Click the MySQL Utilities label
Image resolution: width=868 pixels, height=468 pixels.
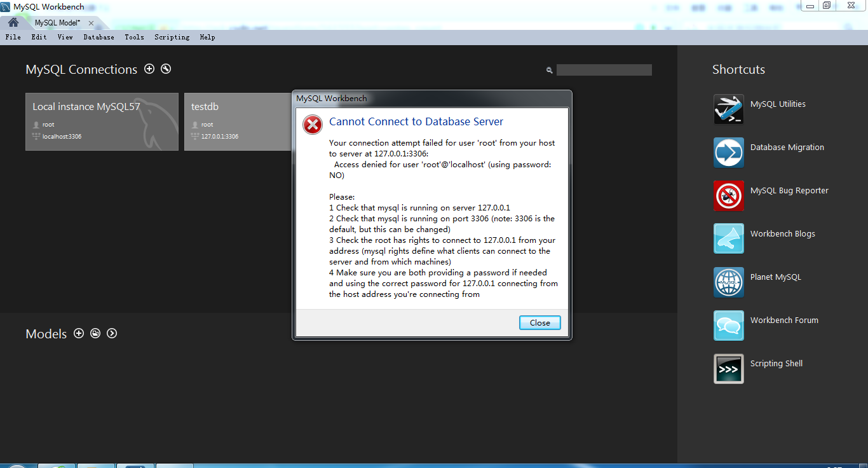click(778, 104)
